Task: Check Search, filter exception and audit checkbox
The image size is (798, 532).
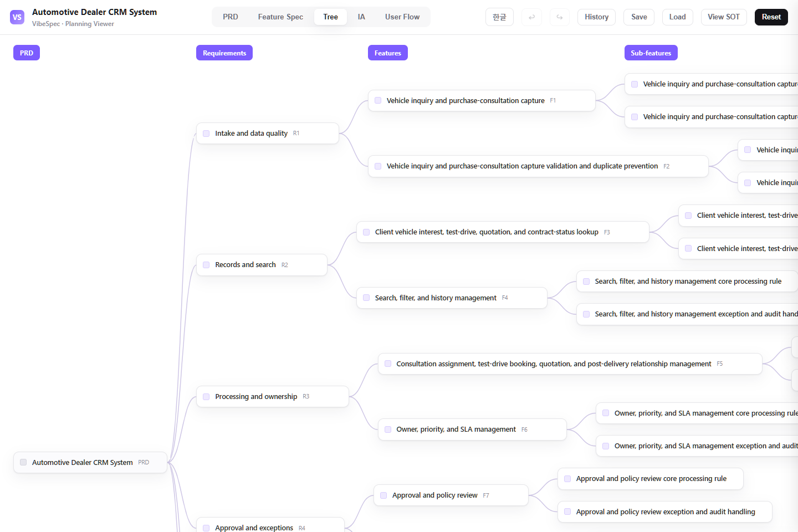Action: pyautogui.click(x=586, y=314)
